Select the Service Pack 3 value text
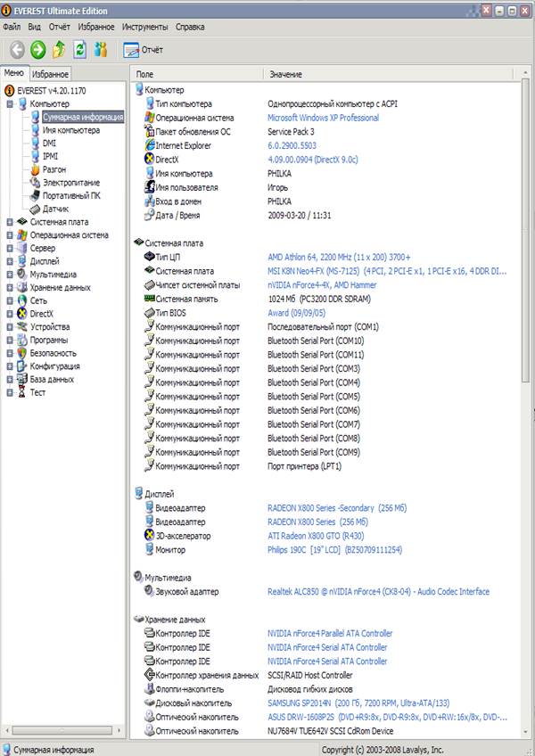 tap(291, 132)
